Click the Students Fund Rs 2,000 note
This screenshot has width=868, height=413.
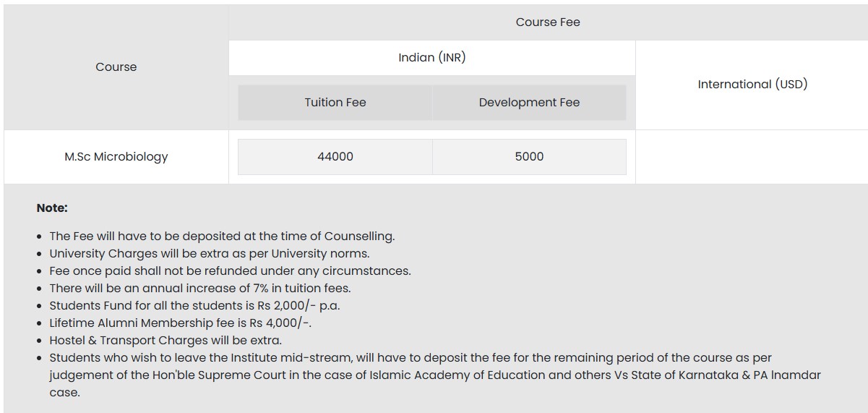pyautogui.click(x=194, y=306)
